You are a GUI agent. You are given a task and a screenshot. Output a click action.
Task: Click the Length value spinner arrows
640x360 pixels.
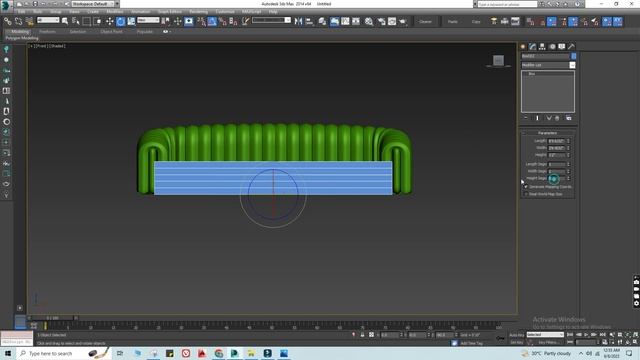pyautogui.click(x=568, y=141)
